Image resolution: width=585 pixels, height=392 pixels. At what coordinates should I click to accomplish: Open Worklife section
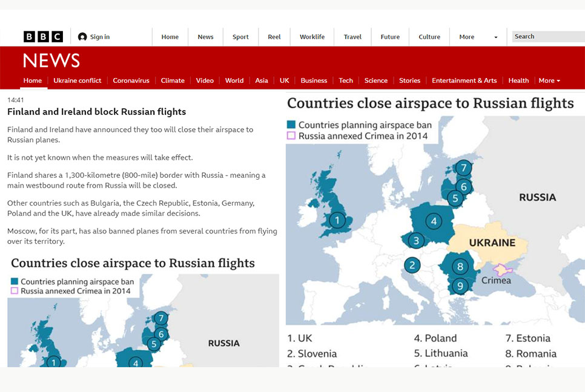pos(312,36)
